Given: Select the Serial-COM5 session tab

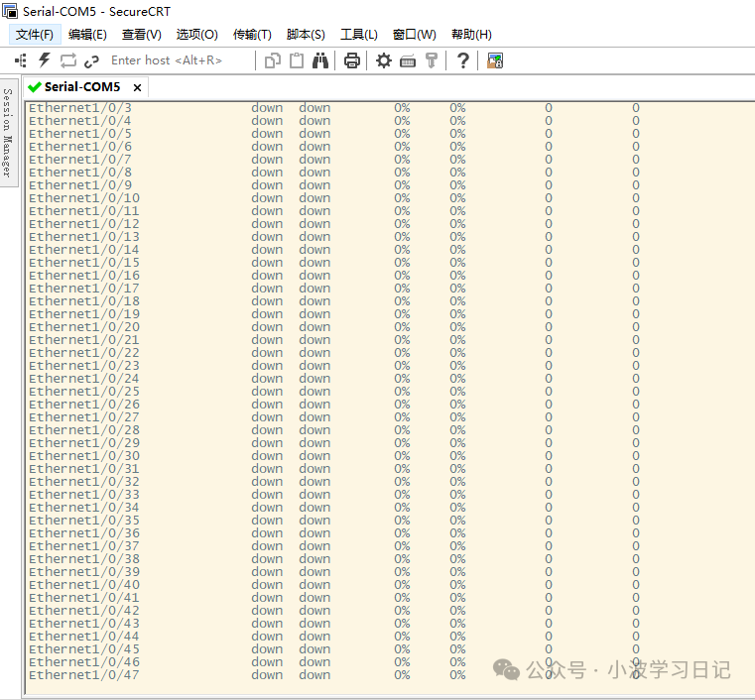Looking at the screenshot, I should [81, 87].
